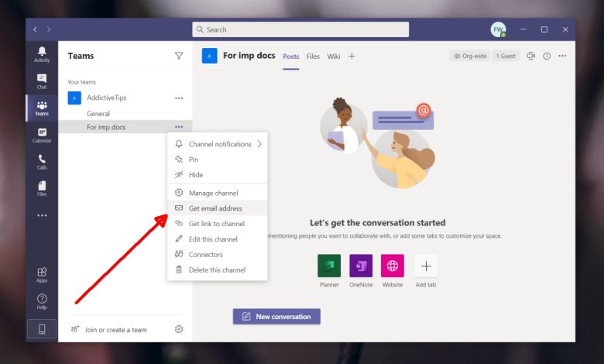604x364 pixels.
Task: Click the Org-wide badge
Action: pos(470,56)
